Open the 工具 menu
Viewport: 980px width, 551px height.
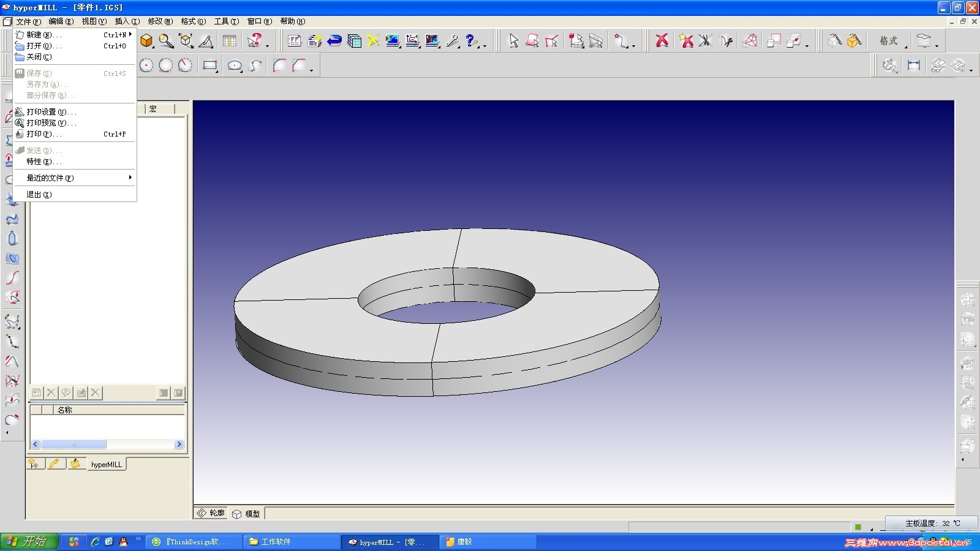tap(226, 21)
